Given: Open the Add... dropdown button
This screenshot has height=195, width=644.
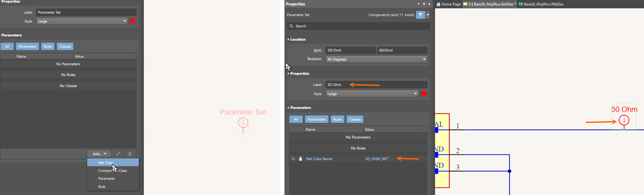Looking at the screenshot, I should click(99, 154).
